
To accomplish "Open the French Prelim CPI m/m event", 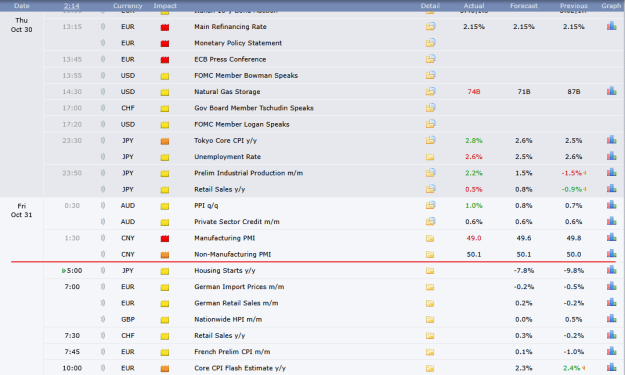I will point(232,352).
